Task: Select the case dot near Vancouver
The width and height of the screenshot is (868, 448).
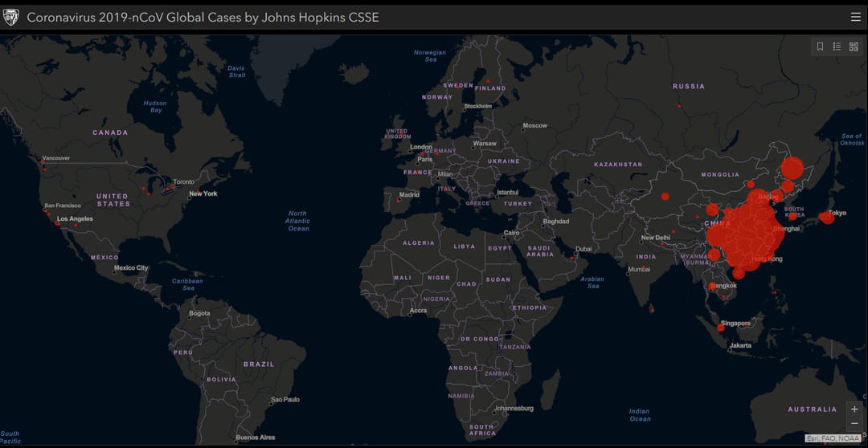Action: tap(43, 163)
